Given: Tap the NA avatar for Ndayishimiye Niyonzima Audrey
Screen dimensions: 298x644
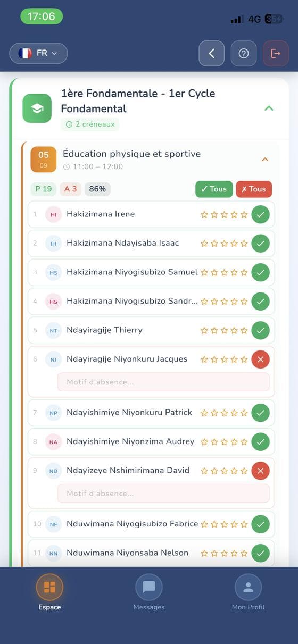Looking at the screenshot, I should (x=53, y=442).
